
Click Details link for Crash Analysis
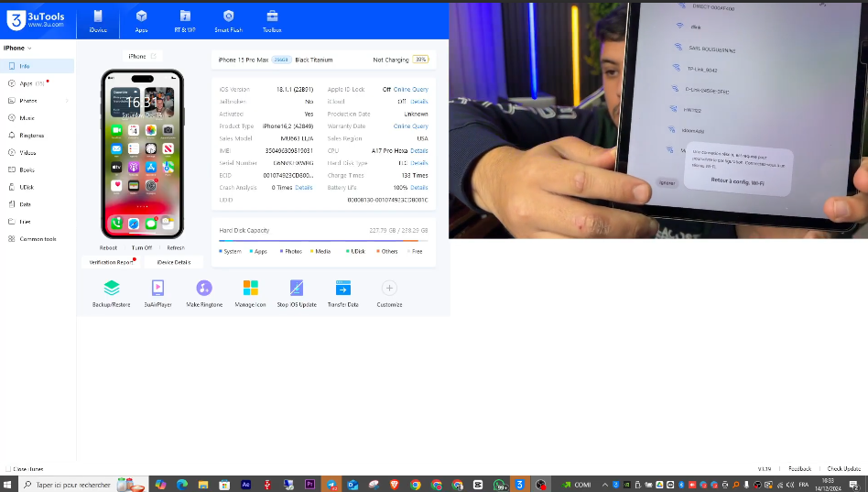coord(304,187)
